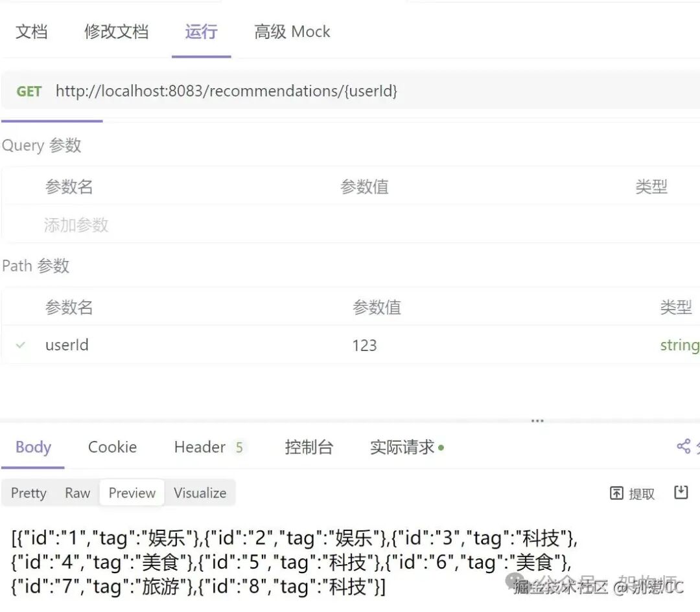700x612 pixels.
Task: Toggle the checkmark next to userId parameter
Action: (x=19, y=345)
